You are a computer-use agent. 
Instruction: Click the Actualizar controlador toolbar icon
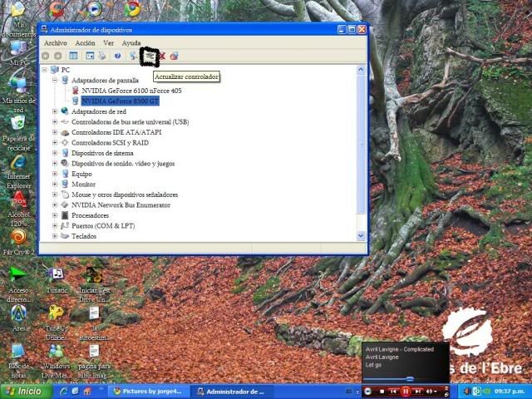coord(150,57)
